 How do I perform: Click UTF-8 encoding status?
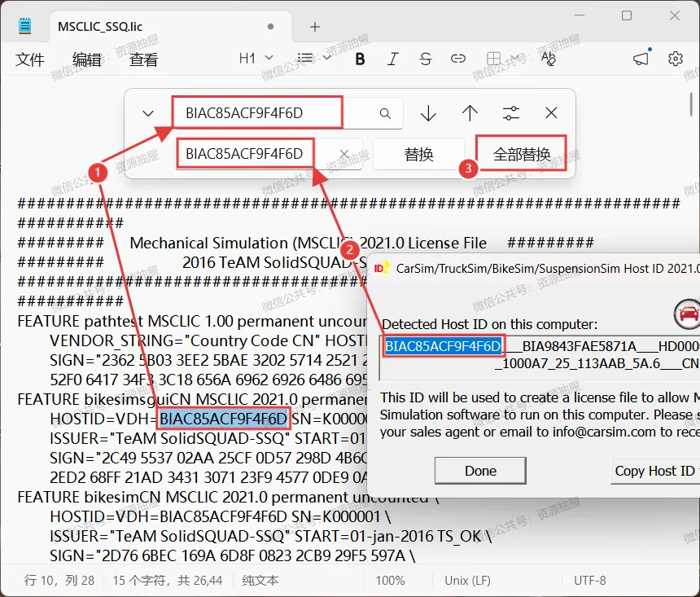(x=590, y=581)
